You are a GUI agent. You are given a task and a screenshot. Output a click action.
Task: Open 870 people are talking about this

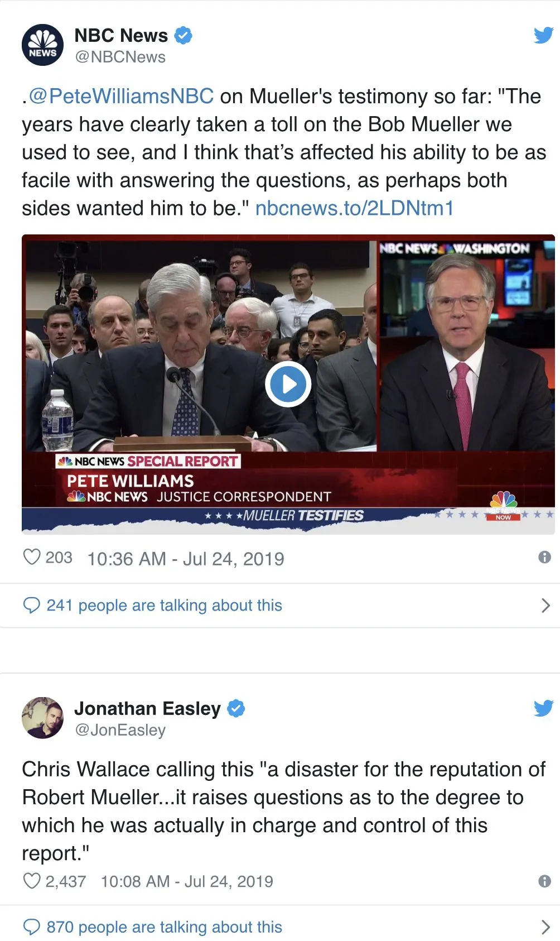pyautogui.click(x=165, y=927)
